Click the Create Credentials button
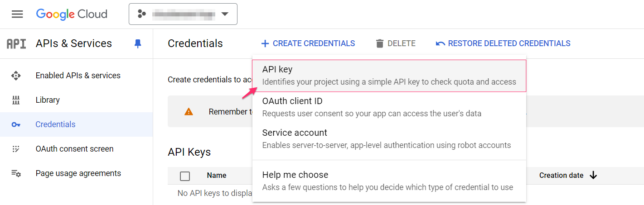This screenshot has height=205, width=644. point(308,43)
